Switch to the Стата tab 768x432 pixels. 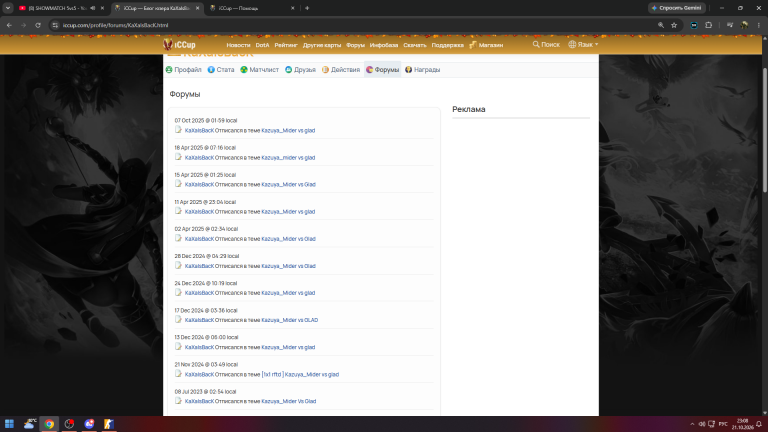click(221, 70)
